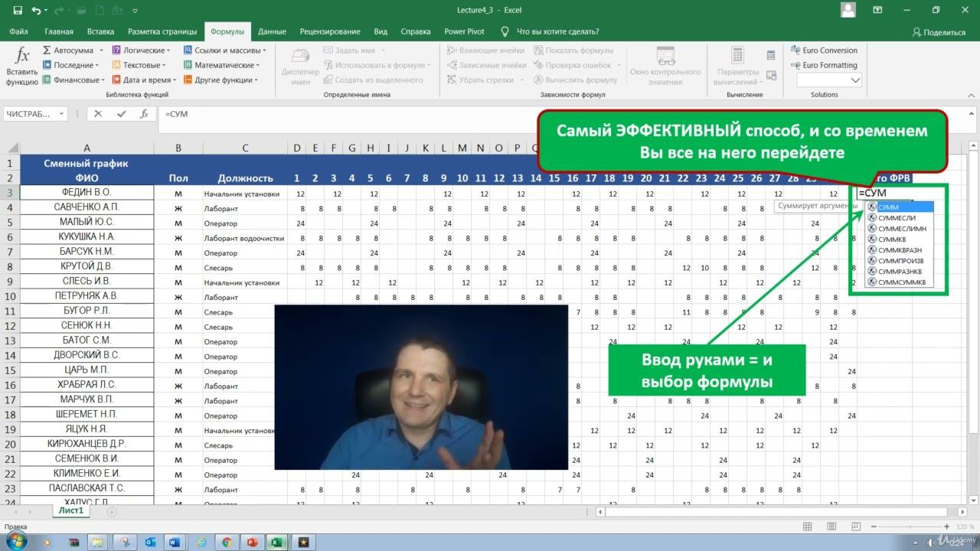Click the Влияющие ячейки trace button
Viewport: 980px width, 551px height.
(487, 51)
